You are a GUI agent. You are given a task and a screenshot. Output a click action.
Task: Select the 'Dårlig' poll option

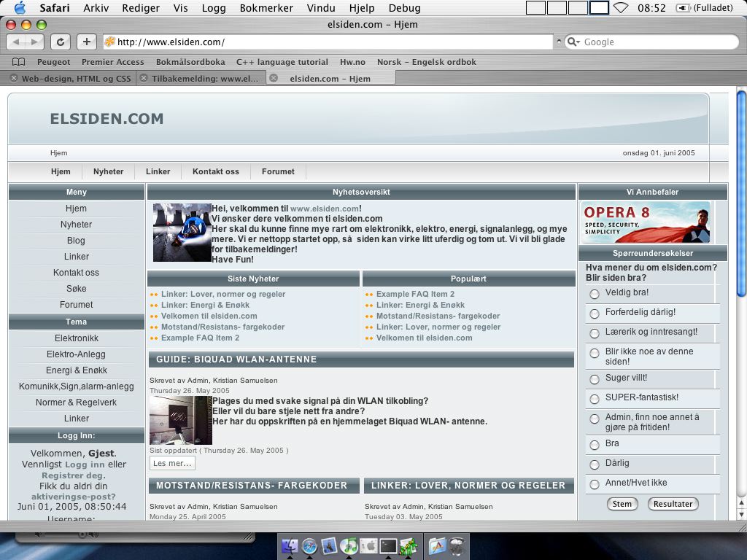tap(594, 464)
